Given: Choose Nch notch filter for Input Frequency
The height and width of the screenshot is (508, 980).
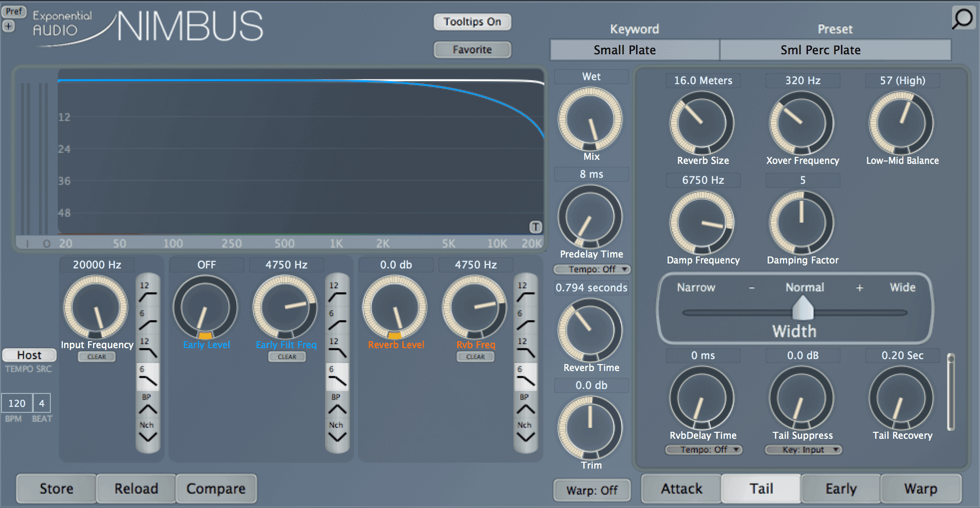Looking at the screenshot, I should pos(148,432).
